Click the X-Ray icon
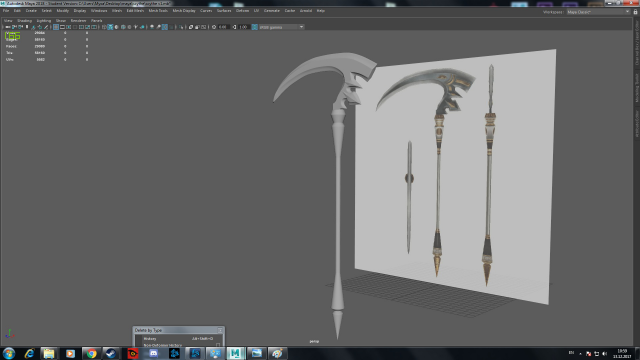This screenshot has height=360, width=640. (x=191, y=27)
